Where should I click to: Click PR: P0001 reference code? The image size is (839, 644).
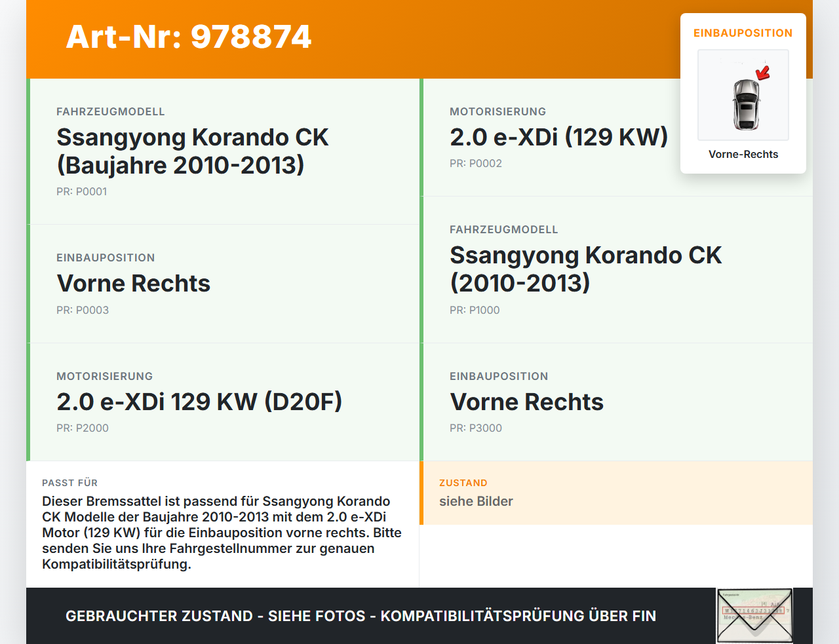coord(82,192)
